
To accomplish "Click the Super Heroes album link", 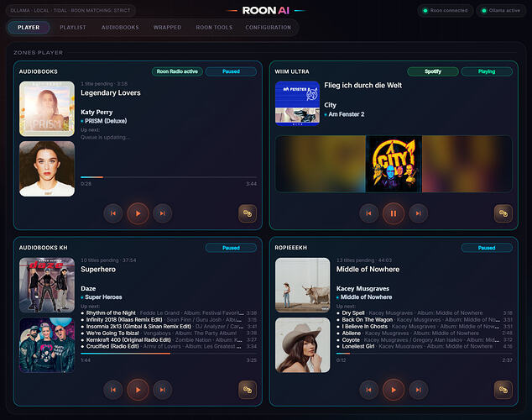I will (x=103, y=297).
